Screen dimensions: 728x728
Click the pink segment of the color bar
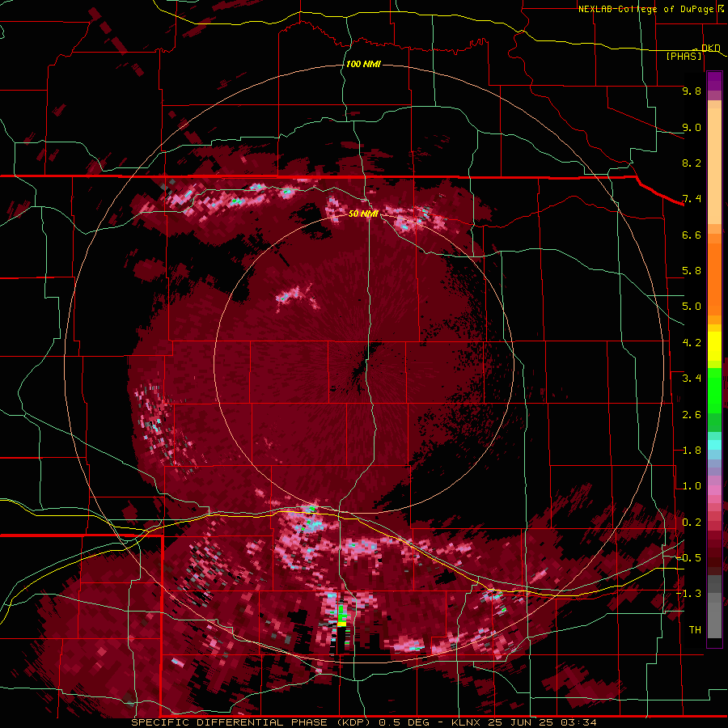(714, 490)
